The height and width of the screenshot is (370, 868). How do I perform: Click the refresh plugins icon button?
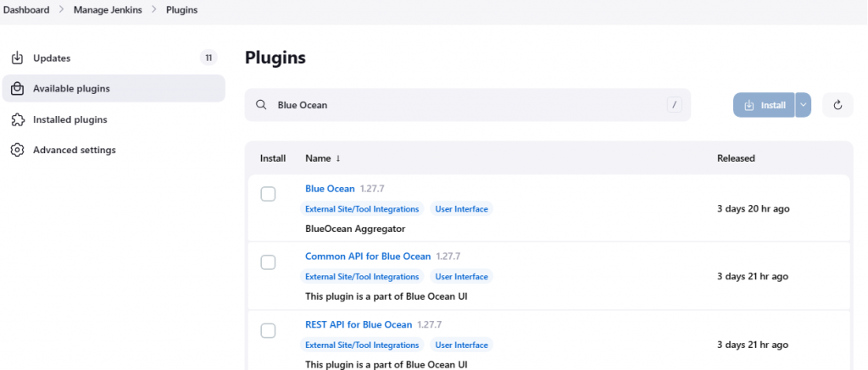(837, 105)
